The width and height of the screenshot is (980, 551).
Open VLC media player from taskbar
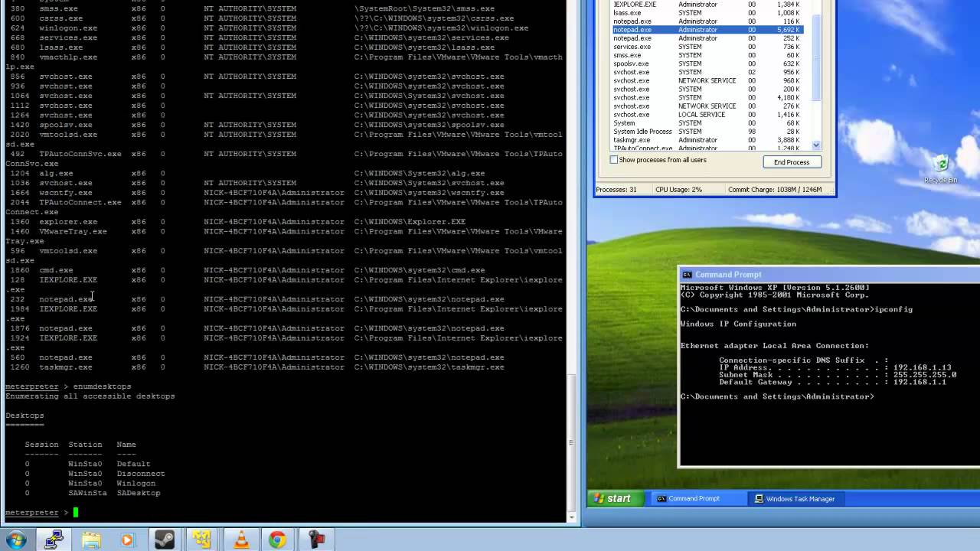click(x=240, y=540)
